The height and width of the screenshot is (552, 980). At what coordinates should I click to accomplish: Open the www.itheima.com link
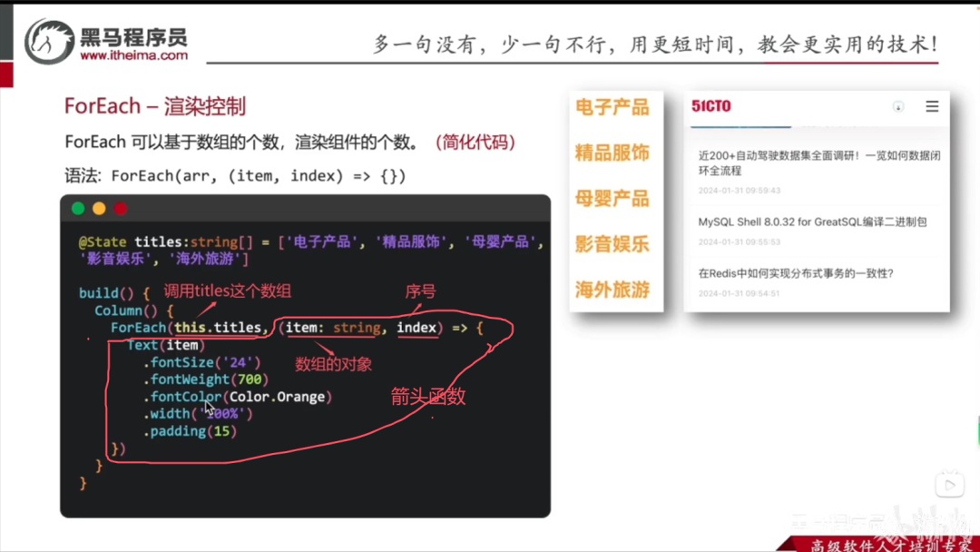133,55
